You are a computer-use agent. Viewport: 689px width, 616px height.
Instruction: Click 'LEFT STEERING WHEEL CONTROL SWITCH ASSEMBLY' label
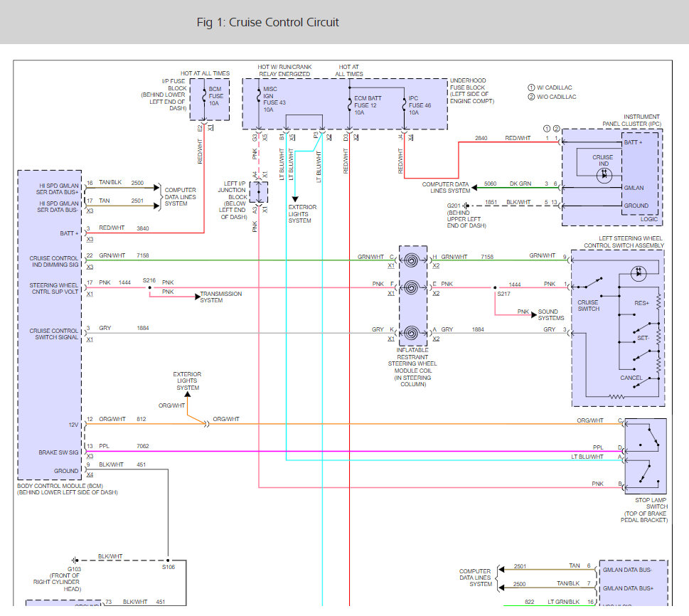[x=624, y=242]
